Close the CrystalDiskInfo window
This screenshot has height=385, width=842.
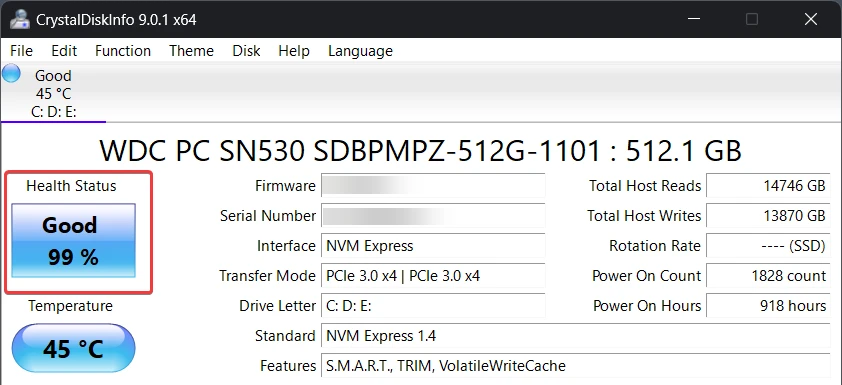click(x=811, y=19)
